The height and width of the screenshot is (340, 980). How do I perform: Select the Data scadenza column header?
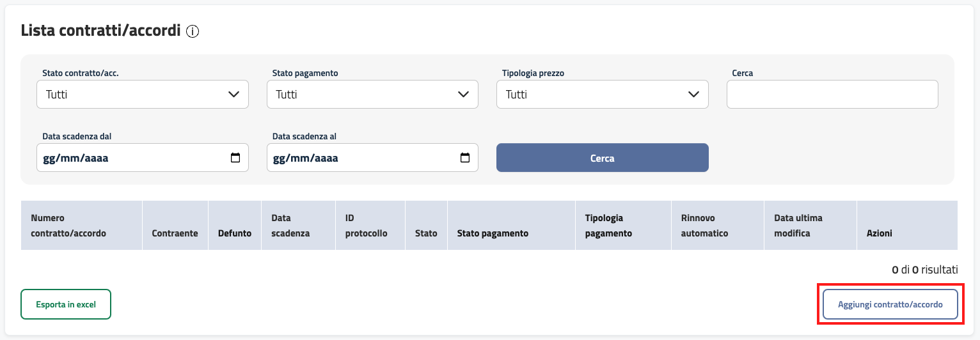[290, 226]
